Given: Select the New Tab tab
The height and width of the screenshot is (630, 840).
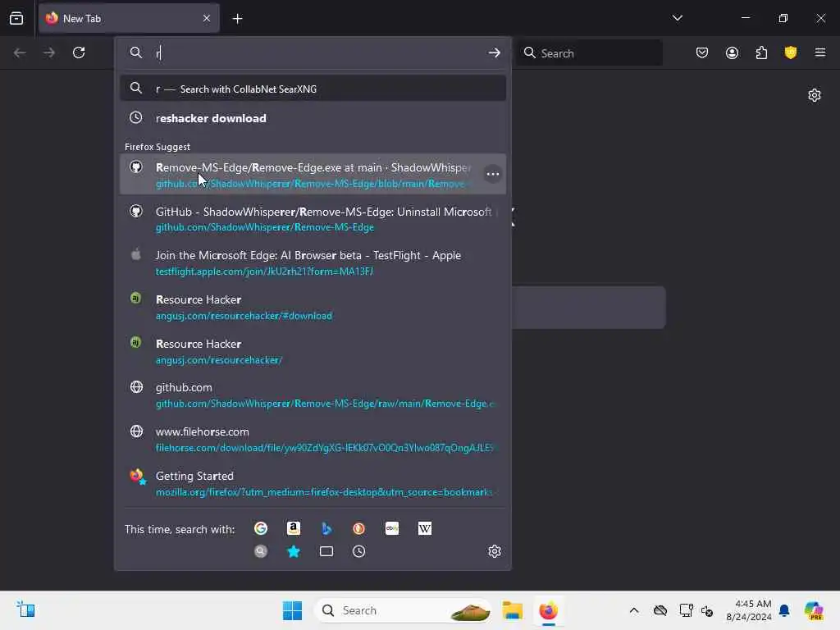Looking at the screenshot, I should coord(129,18).
